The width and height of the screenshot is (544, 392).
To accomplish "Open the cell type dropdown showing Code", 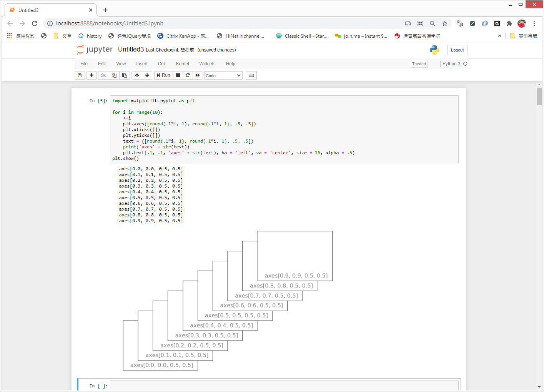I will coord(223,76).
